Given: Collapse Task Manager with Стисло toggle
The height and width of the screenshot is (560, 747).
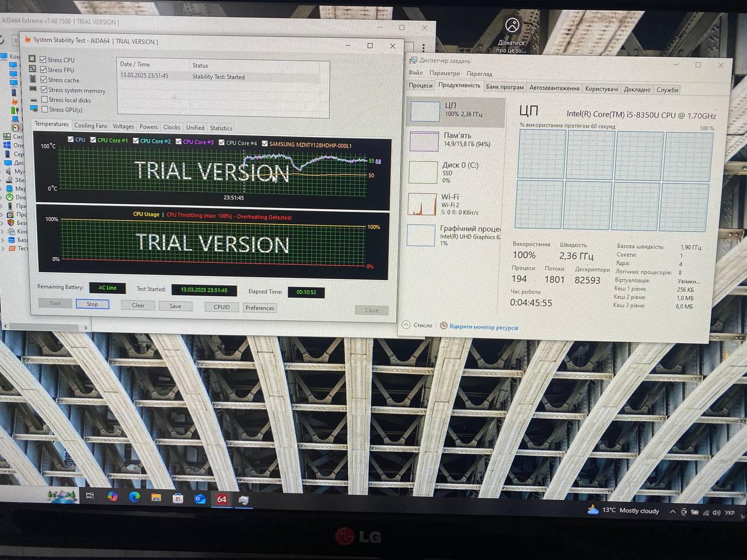Looking at the screenshot, I should [418, 325].
